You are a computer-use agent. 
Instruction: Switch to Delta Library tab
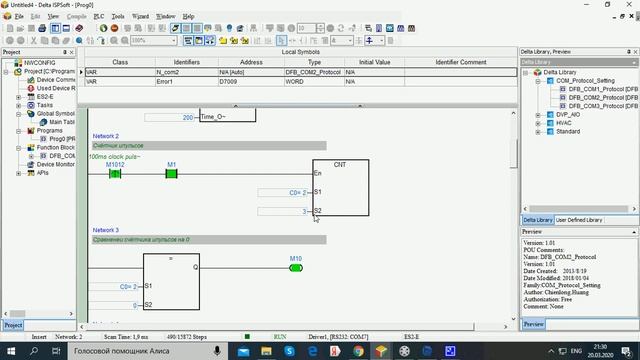[x=538, y=220]
